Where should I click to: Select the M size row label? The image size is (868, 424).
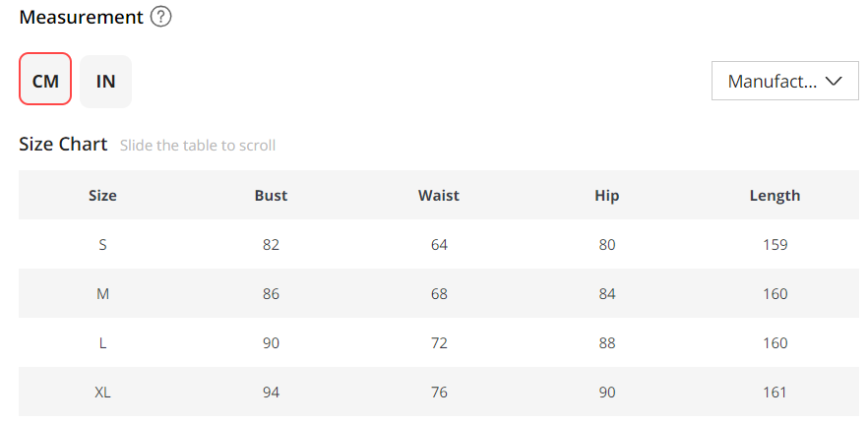point(102,293)
